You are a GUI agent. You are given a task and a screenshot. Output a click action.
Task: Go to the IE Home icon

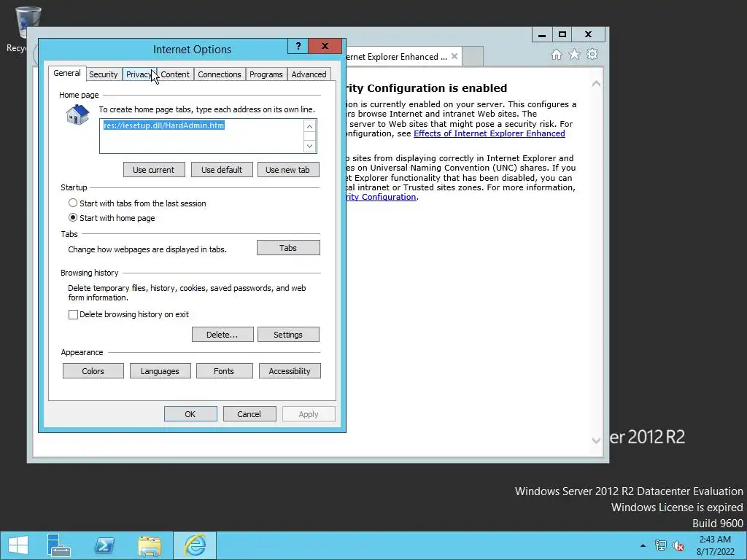557,55
